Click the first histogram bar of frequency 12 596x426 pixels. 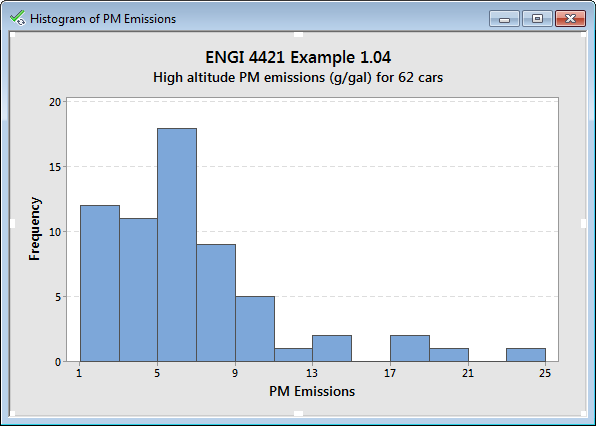pyautogui.click(x=100, y=283)
